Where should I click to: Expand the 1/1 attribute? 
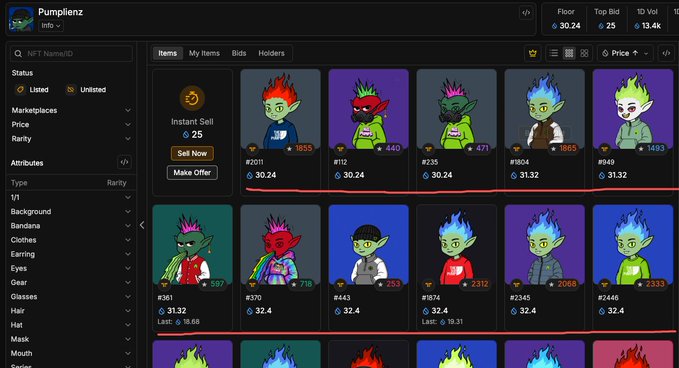point(71,197)
